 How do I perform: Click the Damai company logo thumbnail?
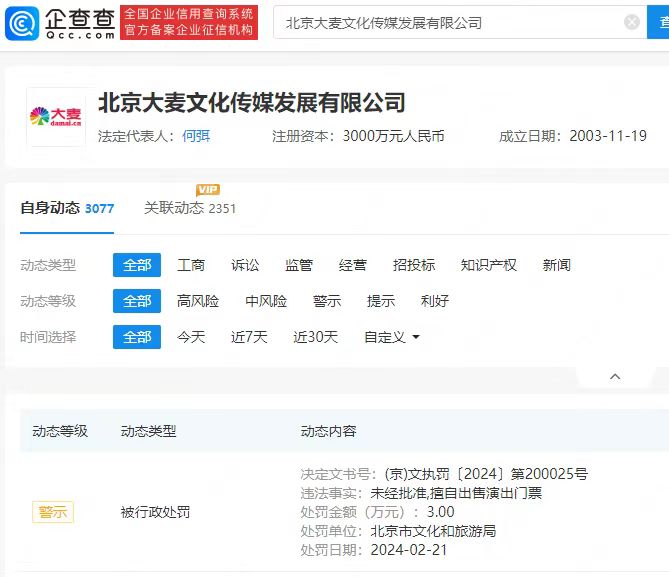pos(56,117)
